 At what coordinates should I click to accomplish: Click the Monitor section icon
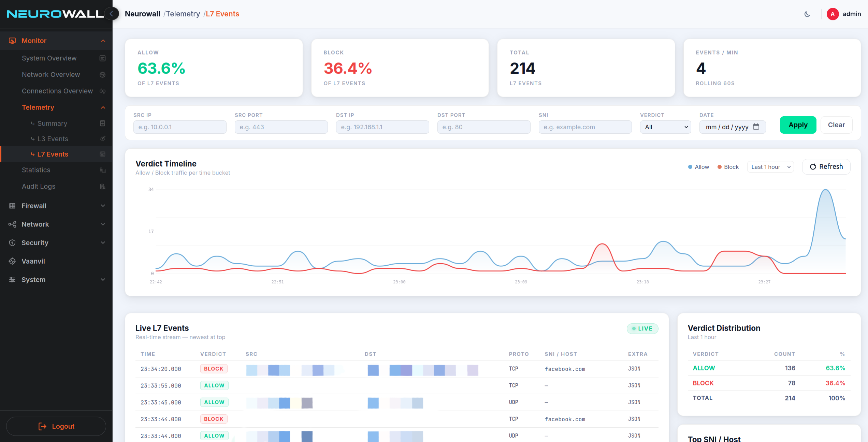tap(12, 41)
